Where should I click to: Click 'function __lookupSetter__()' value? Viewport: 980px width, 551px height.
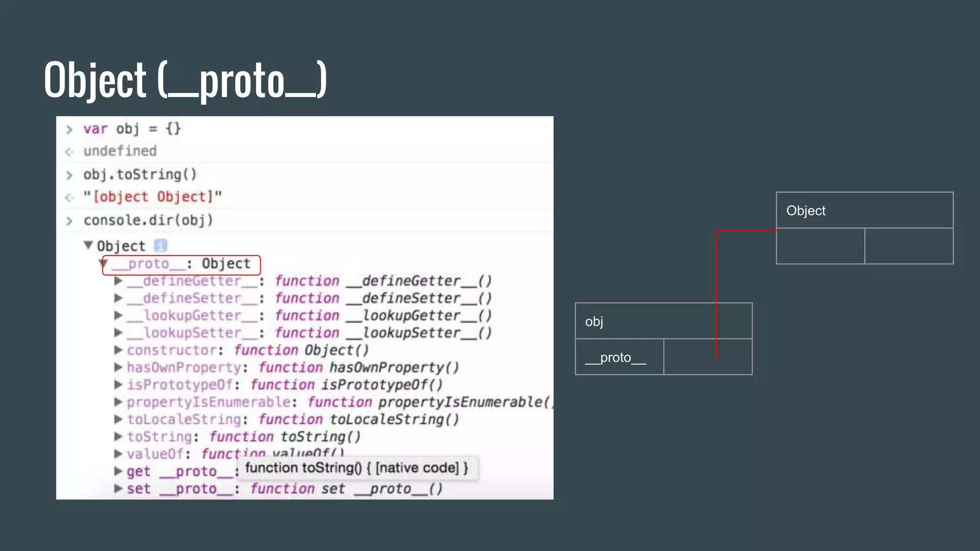383,332
